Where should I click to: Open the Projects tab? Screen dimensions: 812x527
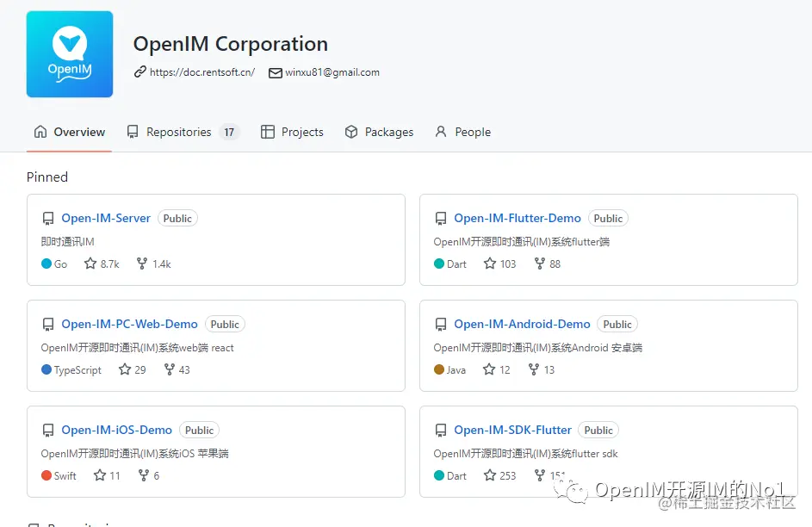point(292,132)
